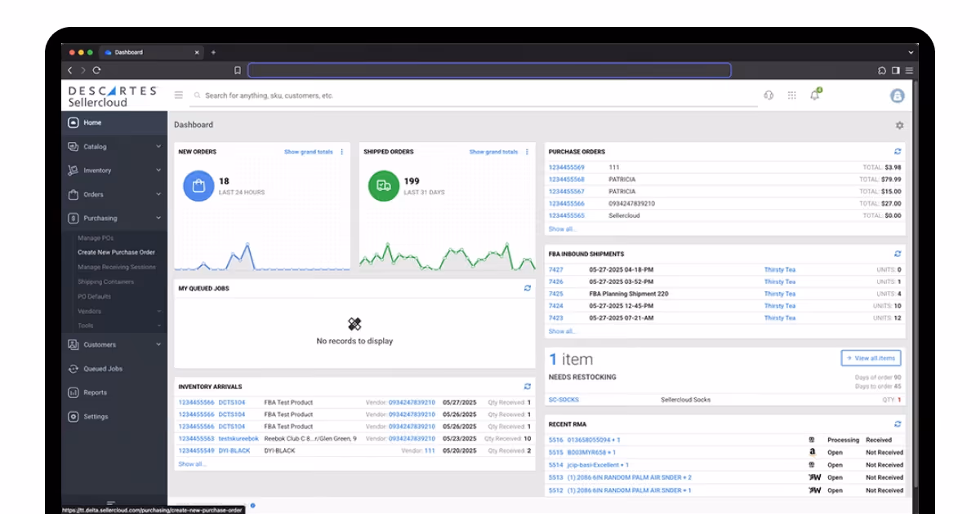
Task: Open Shipping Containers submenu item
Action: (x=106, y=281)
